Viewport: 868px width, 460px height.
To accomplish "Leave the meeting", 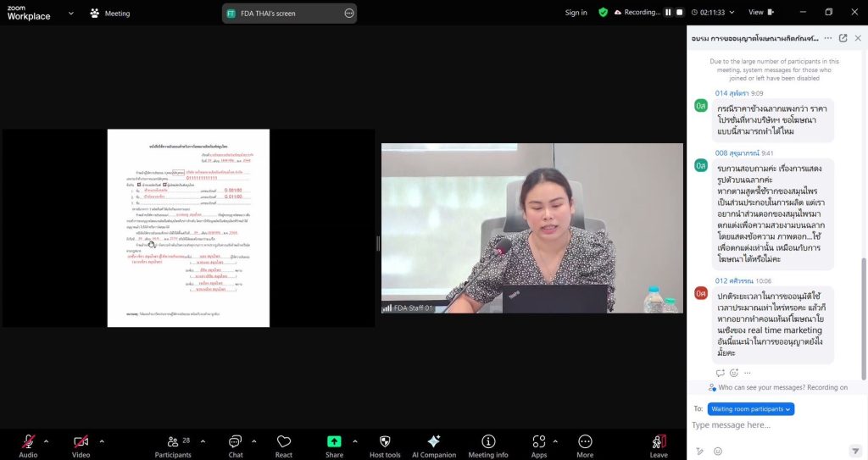I will 659,442.
